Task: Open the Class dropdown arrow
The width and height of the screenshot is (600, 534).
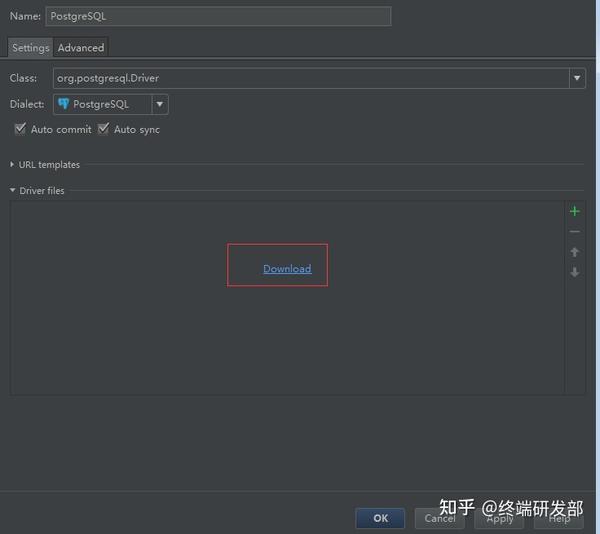Action: tap(577, 78)
